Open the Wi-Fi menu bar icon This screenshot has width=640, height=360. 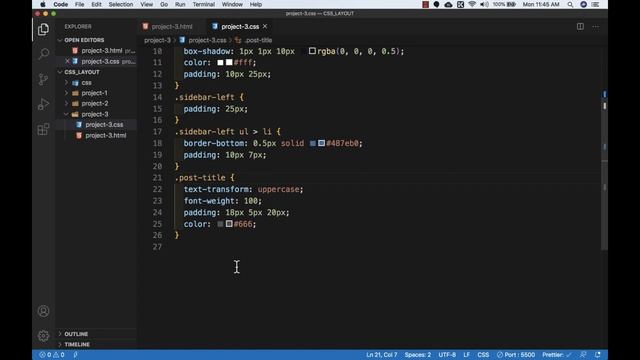(x=472, y=4)
